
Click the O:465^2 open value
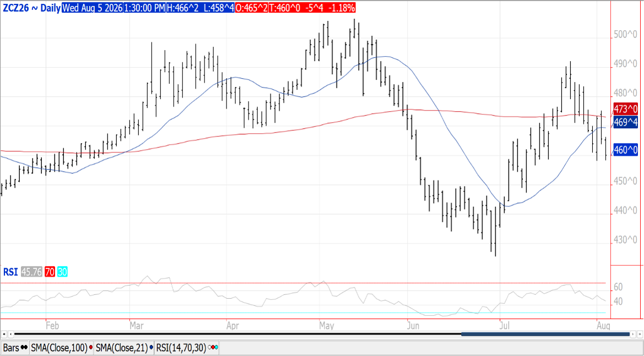pos(251,7)
